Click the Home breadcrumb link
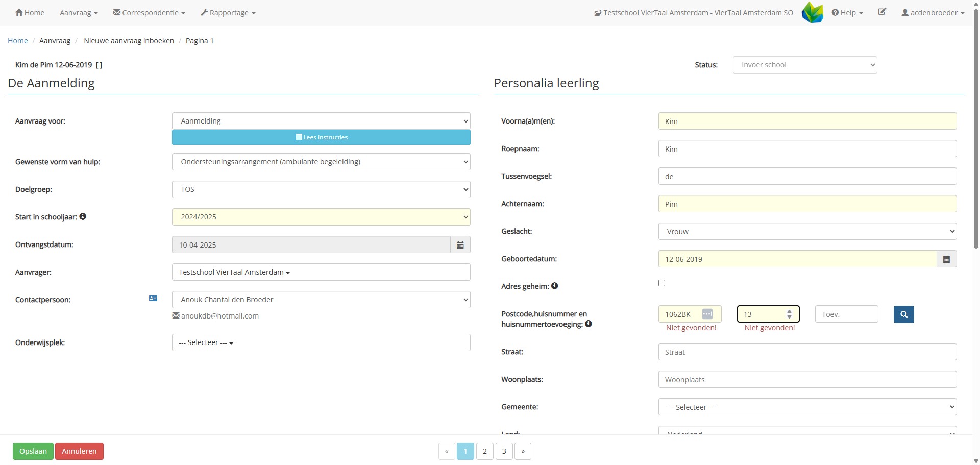The height and width of the screenshot is (465, 980). 18,41
